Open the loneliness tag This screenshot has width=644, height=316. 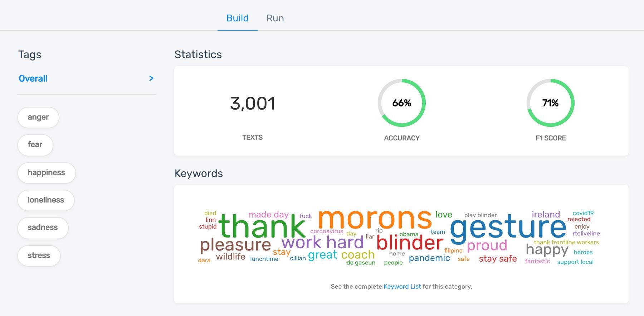coord(46,200)
